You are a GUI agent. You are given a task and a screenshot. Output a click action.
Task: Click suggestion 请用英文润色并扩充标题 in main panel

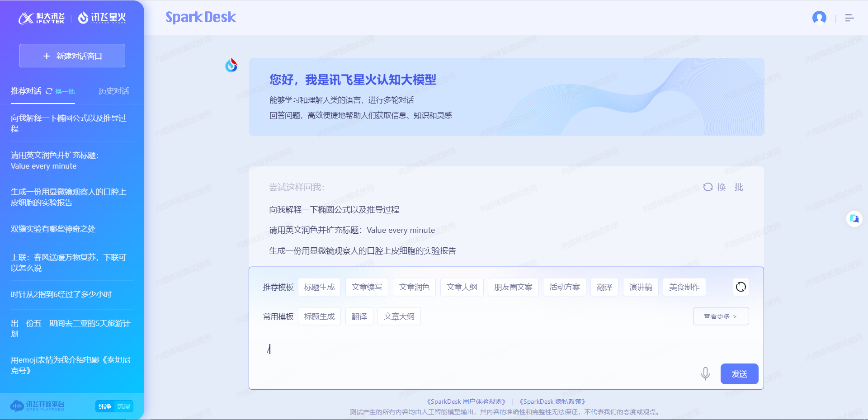pos(352,230)
